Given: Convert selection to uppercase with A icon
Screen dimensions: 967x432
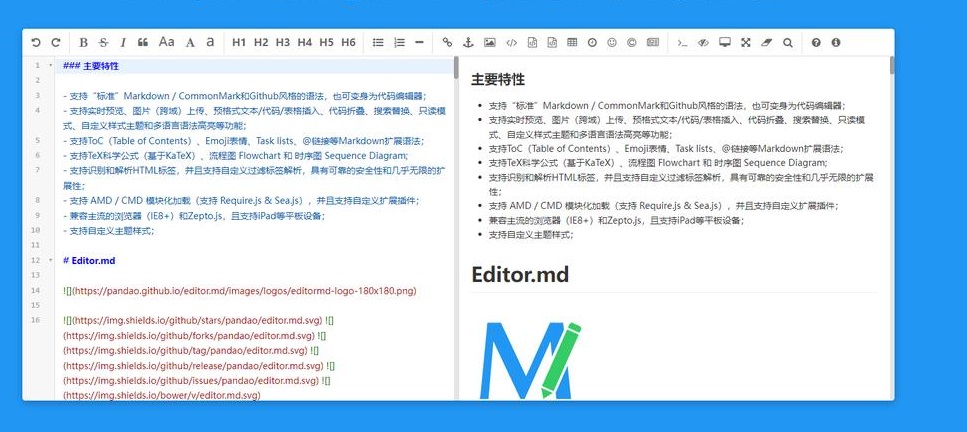Looking at the screenshot, I should coord(191,43).
